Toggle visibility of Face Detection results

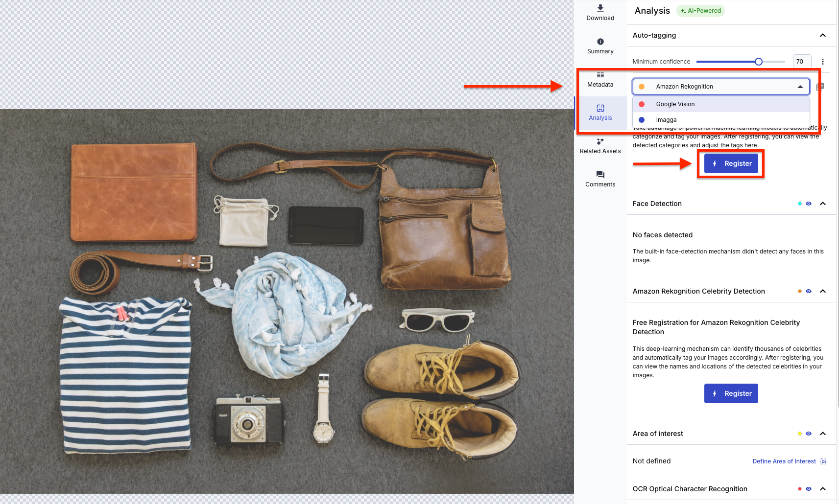809,204
